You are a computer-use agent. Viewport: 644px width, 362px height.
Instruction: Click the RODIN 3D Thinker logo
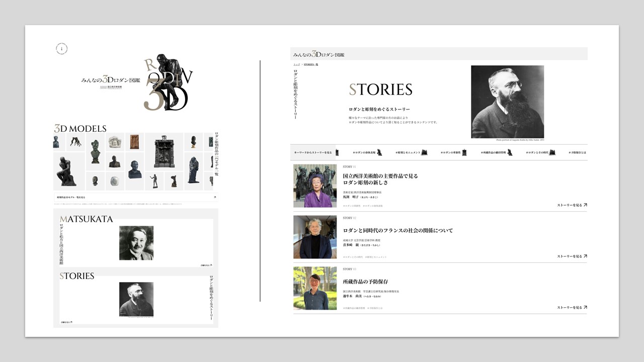coord(169,82)
